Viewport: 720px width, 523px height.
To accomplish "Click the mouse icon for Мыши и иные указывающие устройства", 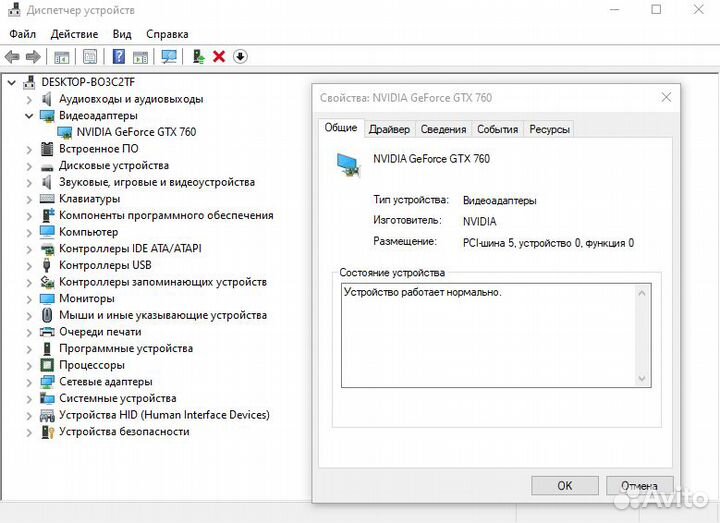I will click(x=47, y=315).
